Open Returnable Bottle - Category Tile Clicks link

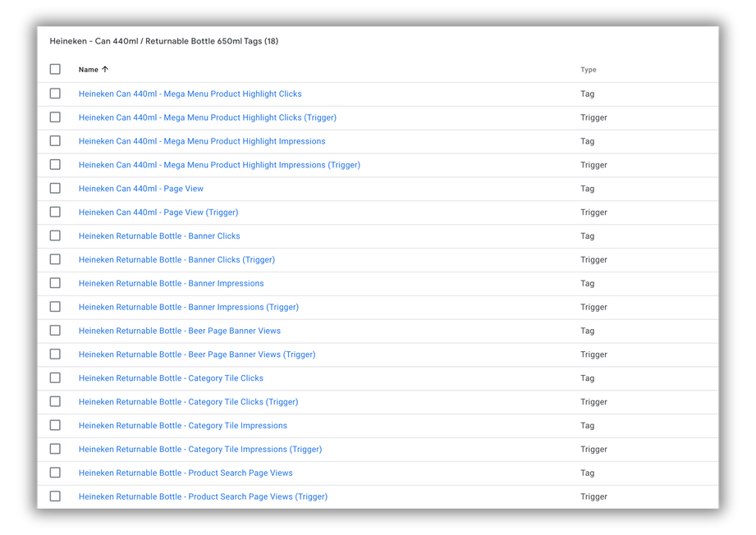[171, 378]
